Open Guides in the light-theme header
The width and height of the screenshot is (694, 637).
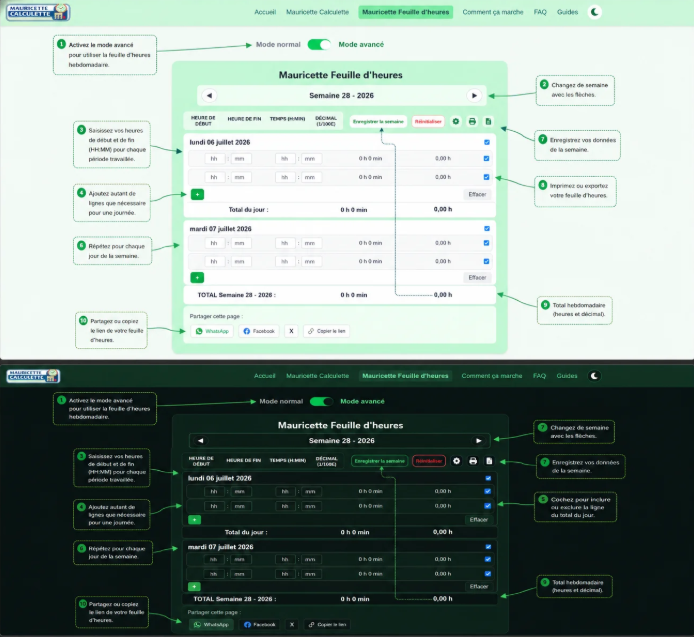point(567,12)
